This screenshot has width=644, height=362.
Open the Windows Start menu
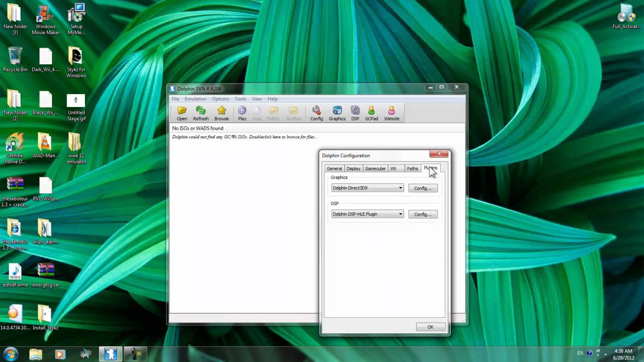[x=11, y=354]
